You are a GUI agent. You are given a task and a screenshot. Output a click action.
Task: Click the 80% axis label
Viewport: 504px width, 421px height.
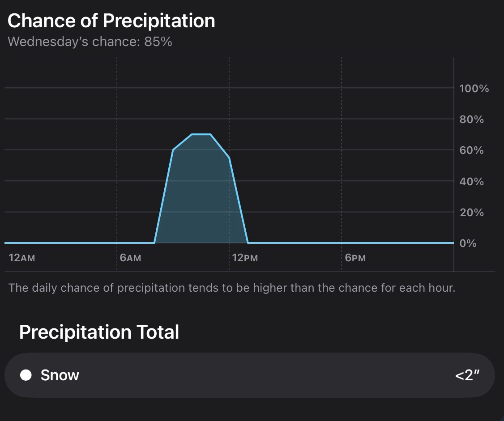pos(471,119)
